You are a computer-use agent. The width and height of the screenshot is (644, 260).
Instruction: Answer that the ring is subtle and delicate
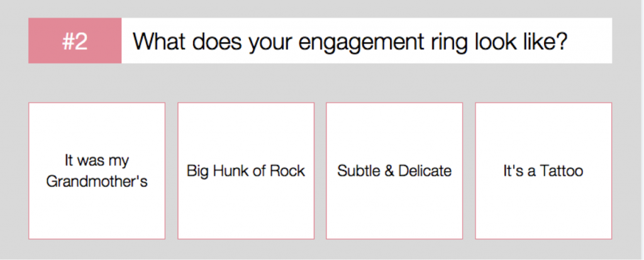pyautogui.click(x=394, y=171)
